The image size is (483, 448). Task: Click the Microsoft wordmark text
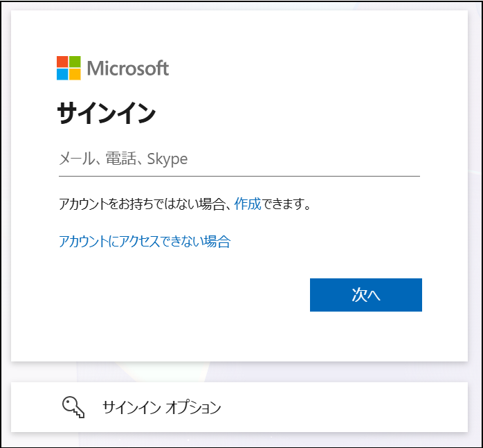(x=128, y=68)
